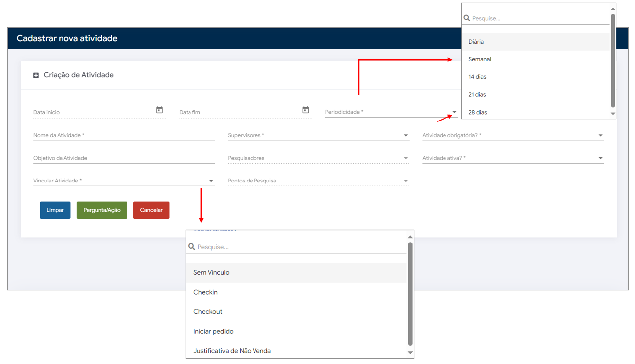Expand the Vincular Atividade dropdown

(x=211, y=181)
